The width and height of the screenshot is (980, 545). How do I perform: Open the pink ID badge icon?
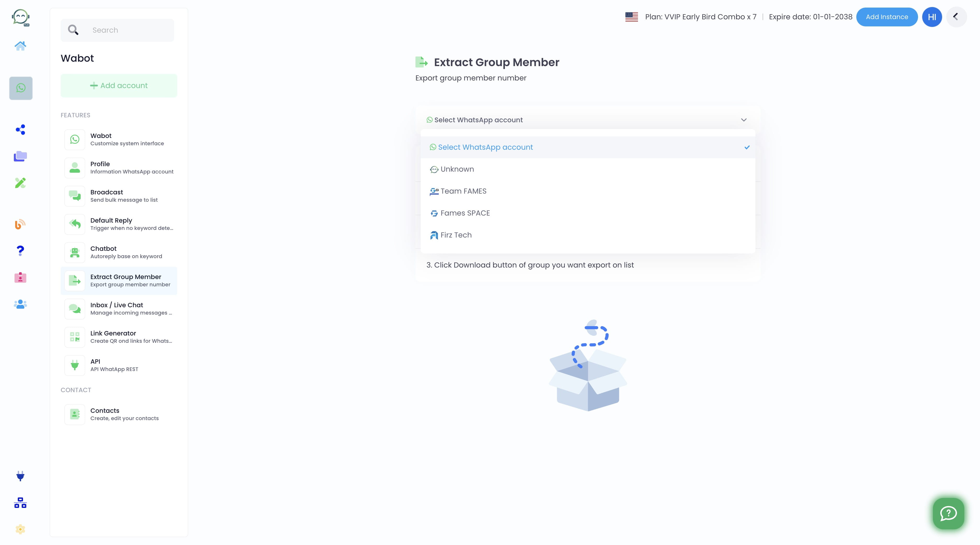pos(21,277)
